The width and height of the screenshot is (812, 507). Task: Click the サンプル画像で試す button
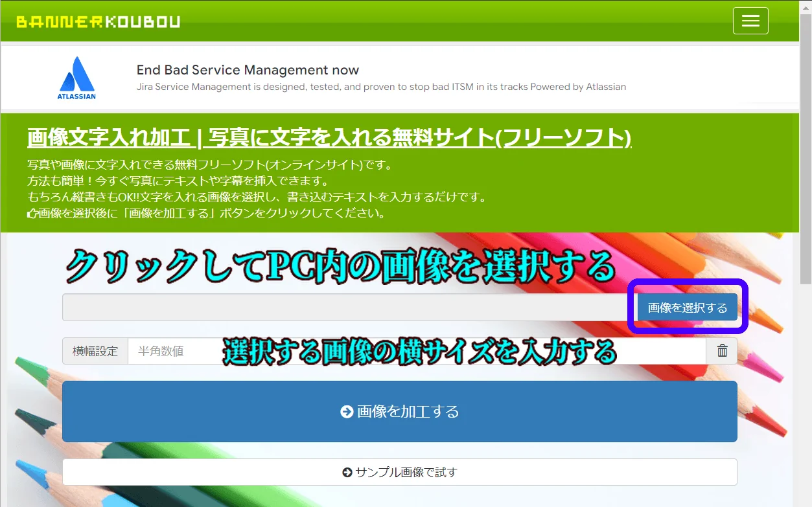coord(400,472)
